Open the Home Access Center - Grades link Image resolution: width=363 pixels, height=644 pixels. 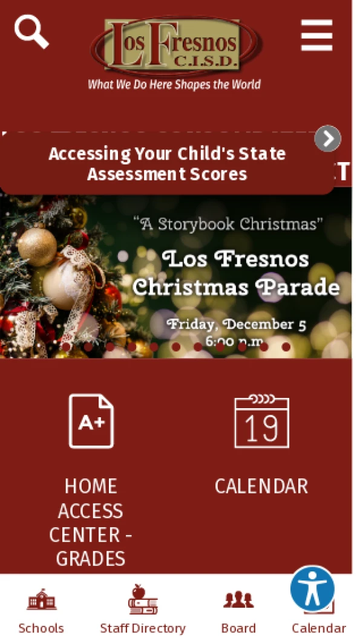tap(91, 522)
